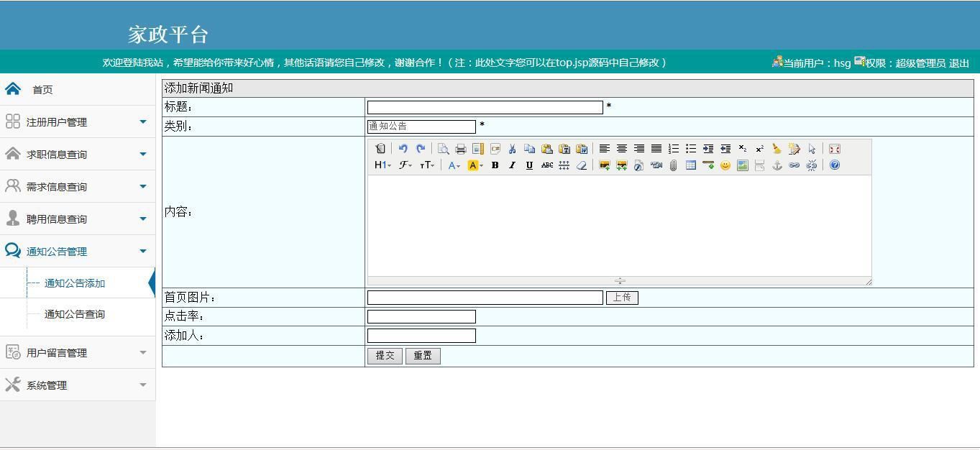Open 通知公告查询 submenu item
Viewport: 980px width, 450px height.
tap(75, 314)
